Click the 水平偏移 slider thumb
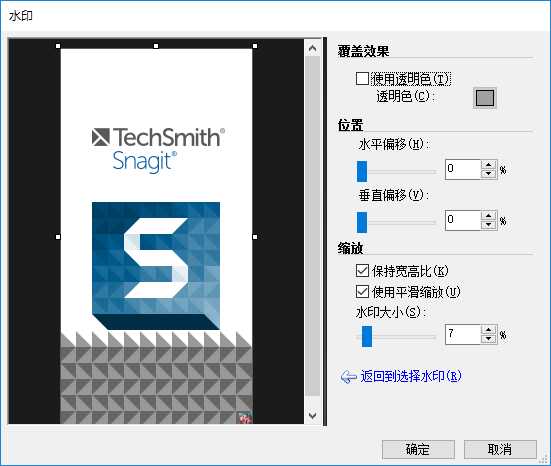The image size is (551, 466). point(362,171)
